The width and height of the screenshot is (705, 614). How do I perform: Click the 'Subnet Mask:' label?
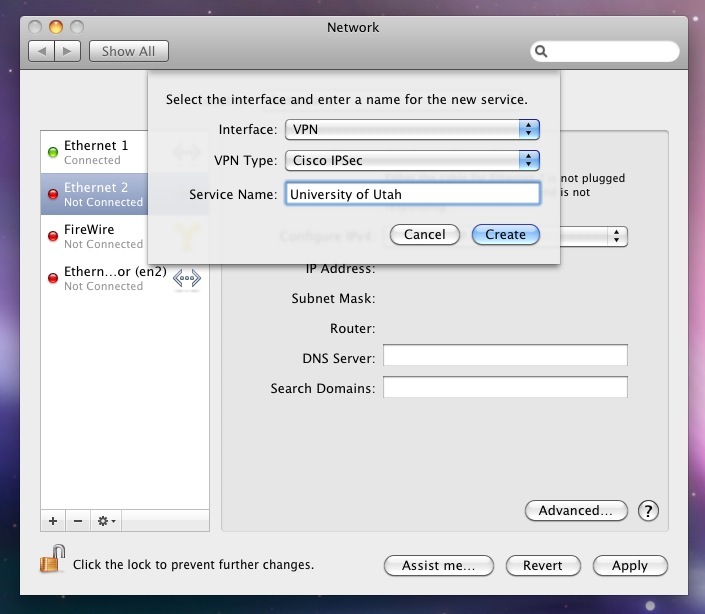tap(333, 298)
